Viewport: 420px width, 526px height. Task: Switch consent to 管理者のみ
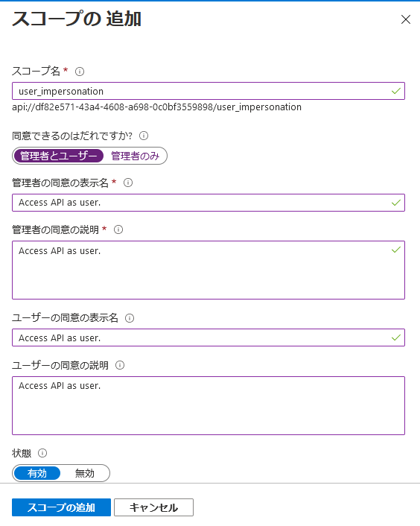(x=135, y=156)
